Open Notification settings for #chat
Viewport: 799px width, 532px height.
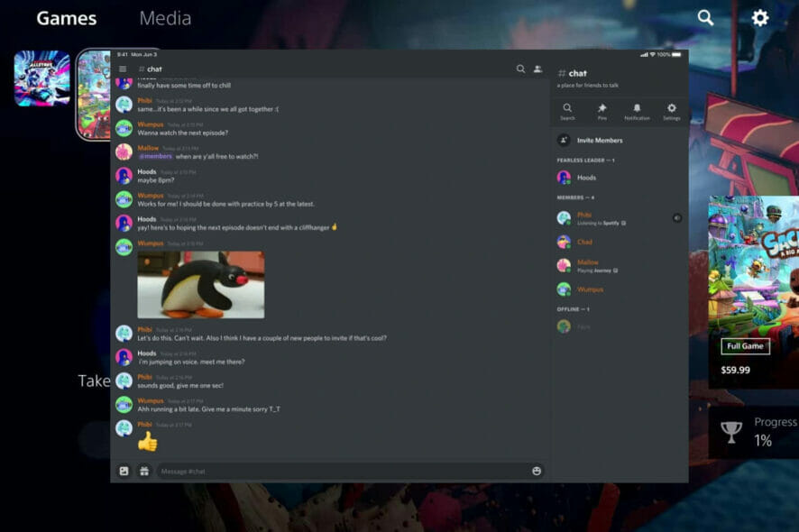click(637, 110)
